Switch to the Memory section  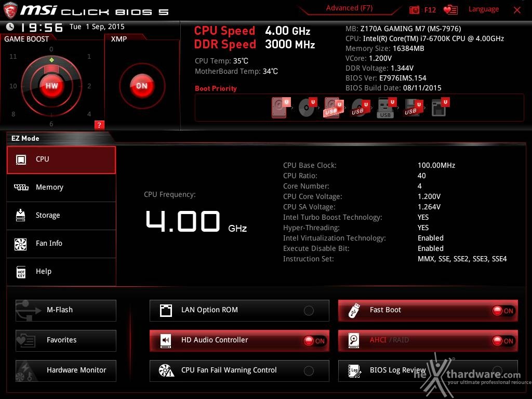pyautogui.click(x=61, y=188)
